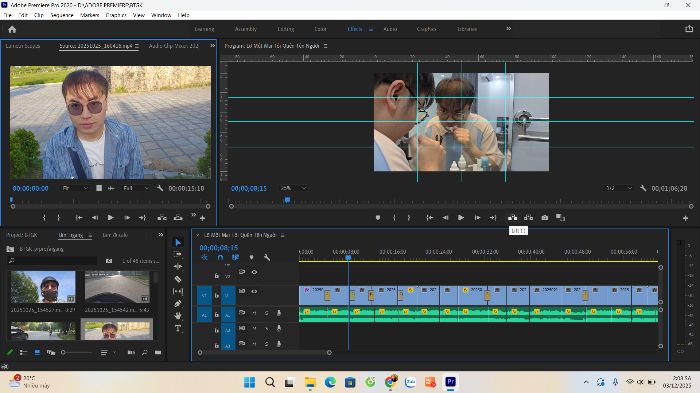This screenshot has width=700, height=393.
Task: Select the Slip tool
Action: click(x=178, y=291)
